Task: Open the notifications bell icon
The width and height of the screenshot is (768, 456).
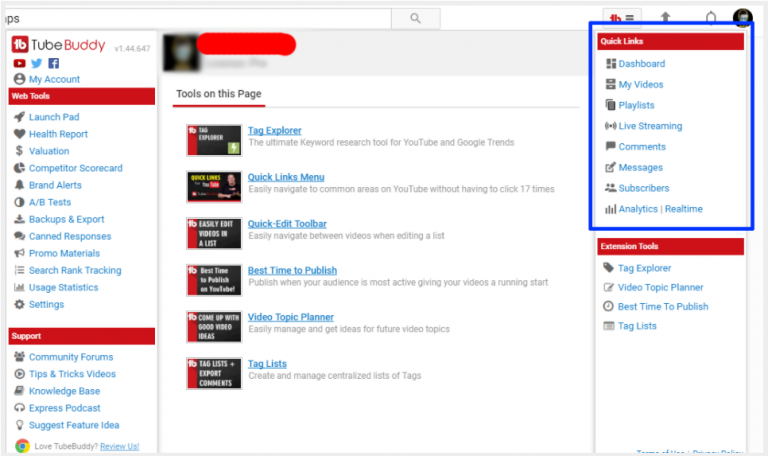Action: (711, 18)
